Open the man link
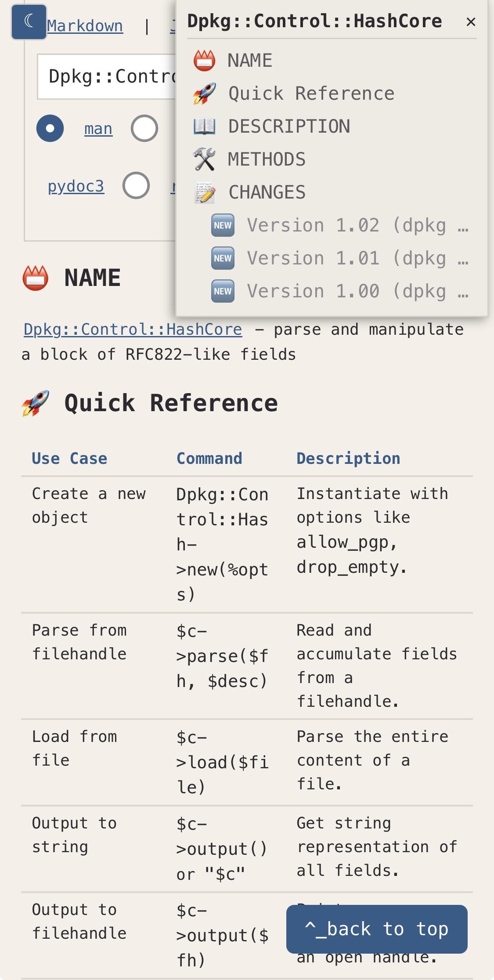 click(x=98, y=129)
